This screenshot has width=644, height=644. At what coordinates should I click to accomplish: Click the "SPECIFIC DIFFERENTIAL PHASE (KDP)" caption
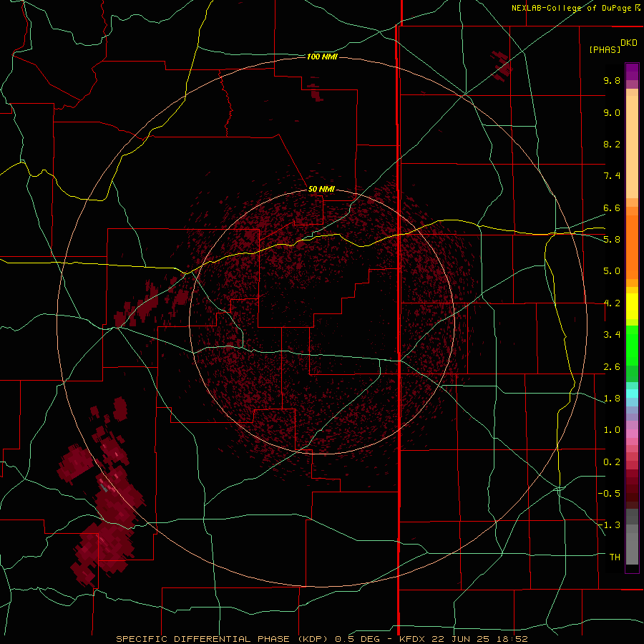tap(222, 639)
